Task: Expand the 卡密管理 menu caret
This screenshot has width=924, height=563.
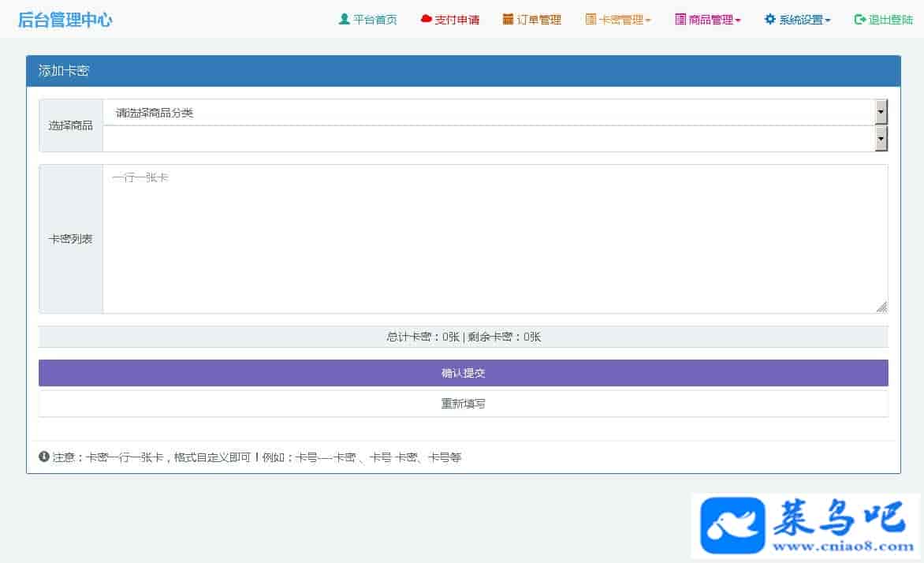Action: tap(648, 21)
